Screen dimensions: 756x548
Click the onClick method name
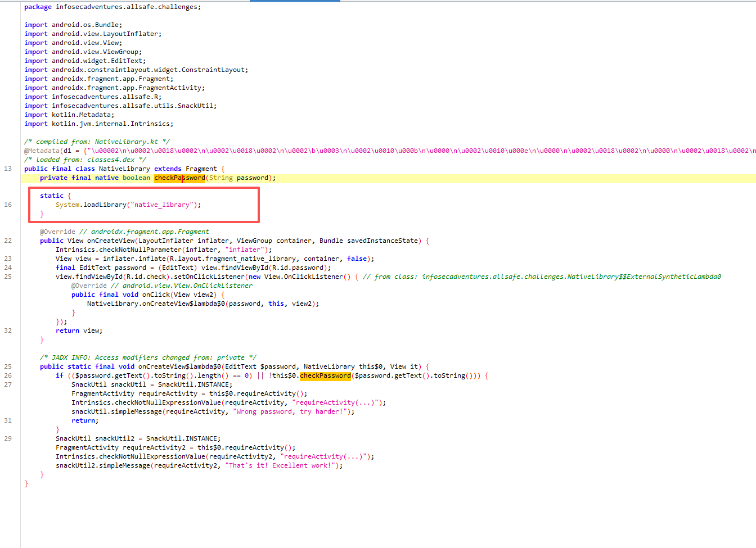click(x=156, y=295)
